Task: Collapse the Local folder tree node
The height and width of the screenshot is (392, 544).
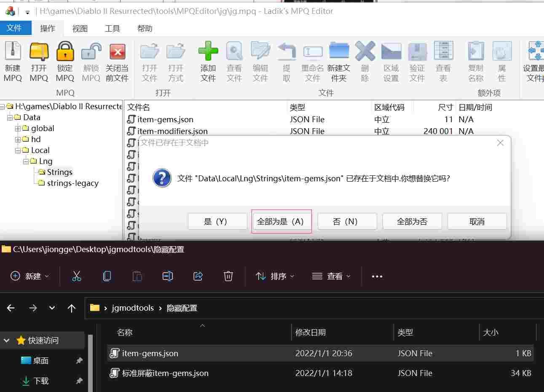Action: 18,150
